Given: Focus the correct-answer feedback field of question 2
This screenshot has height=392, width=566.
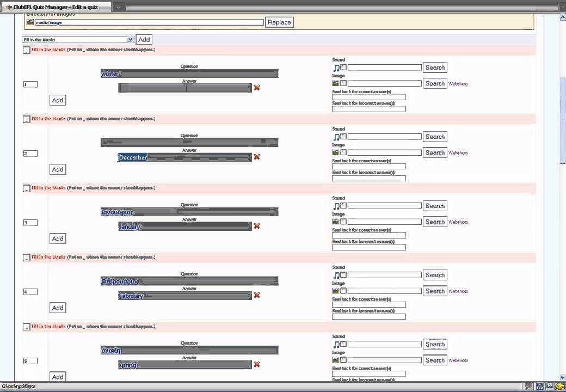Looking at the screenshot, I should (x=369, y=167).
